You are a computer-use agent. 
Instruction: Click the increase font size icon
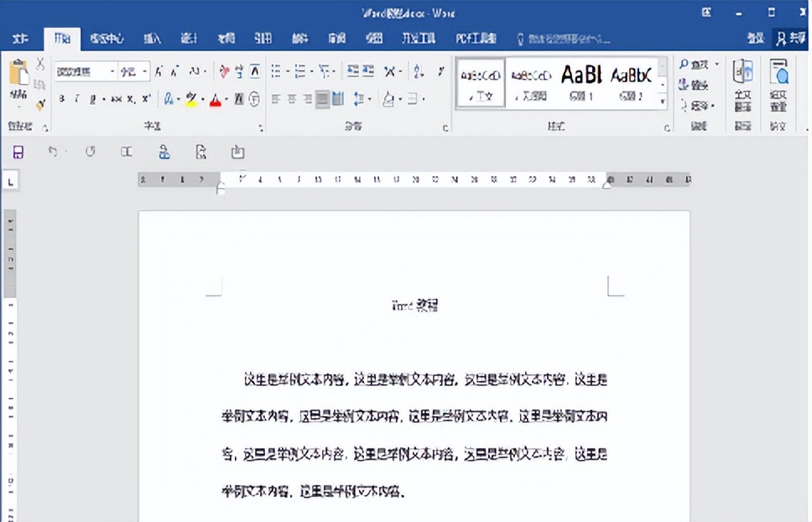(x=157, y=71)
